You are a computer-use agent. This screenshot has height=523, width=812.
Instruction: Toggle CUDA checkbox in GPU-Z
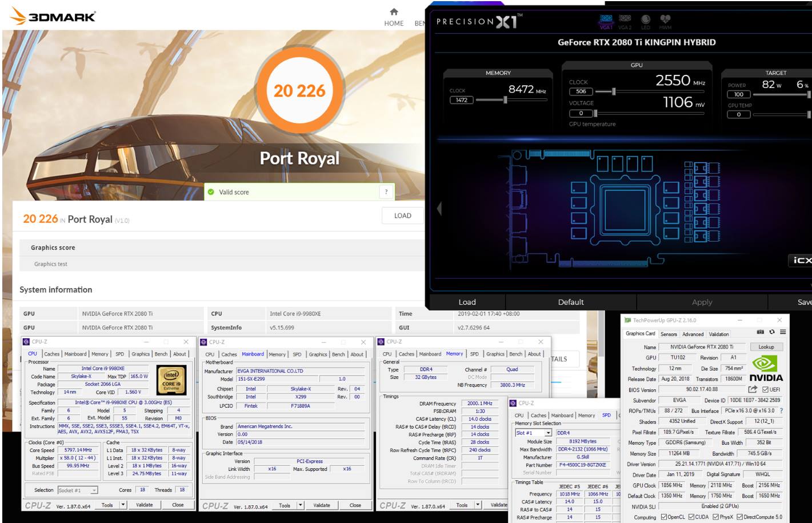point(691,517)
